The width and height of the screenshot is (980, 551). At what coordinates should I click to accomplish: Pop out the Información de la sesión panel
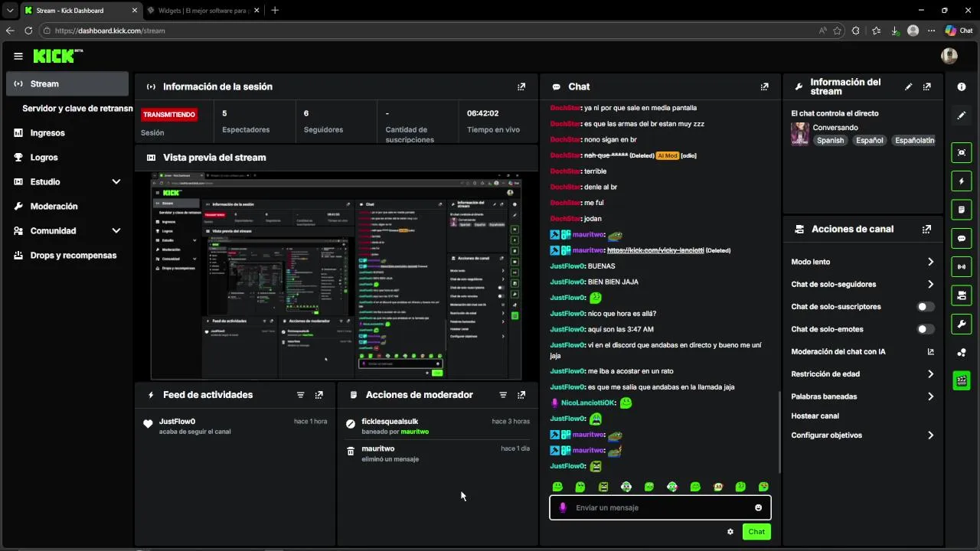pos(521,87)
